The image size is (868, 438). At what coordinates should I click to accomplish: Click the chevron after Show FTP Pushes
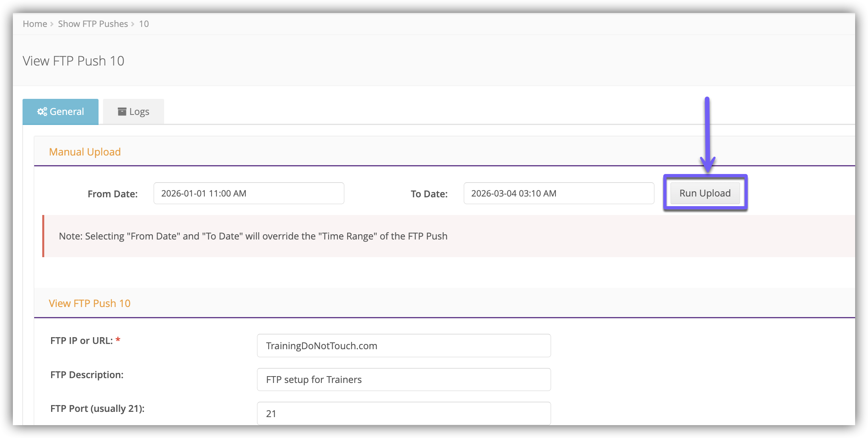click(x=133, y=24)
